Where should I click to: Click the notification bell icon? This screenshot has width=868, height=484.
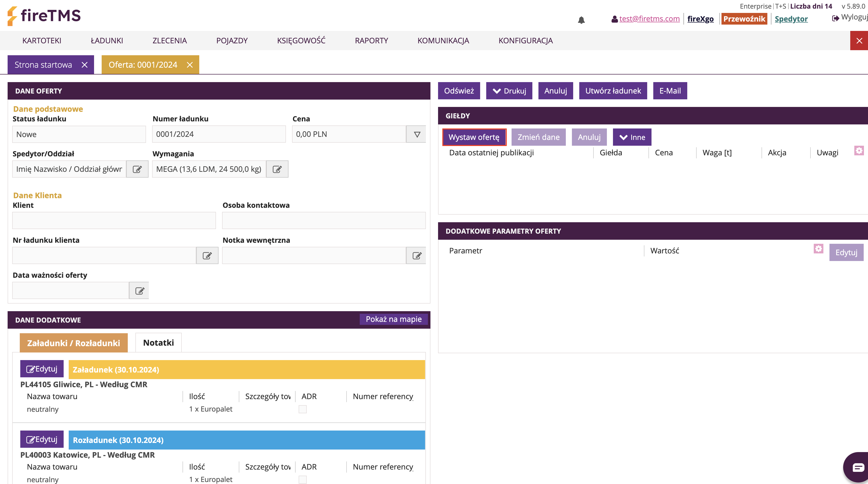[581, 20]
